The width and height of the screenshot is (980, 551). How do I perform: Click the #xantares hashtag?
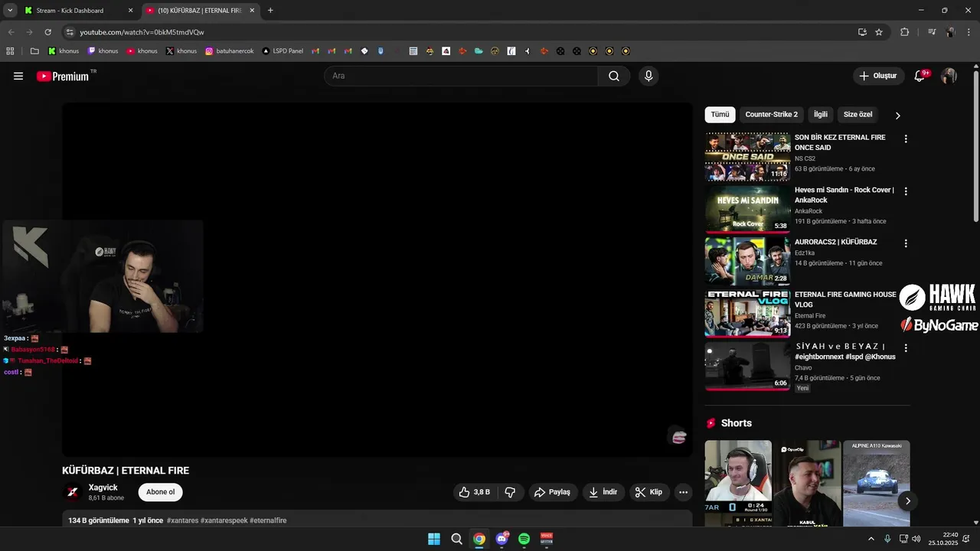182,520
